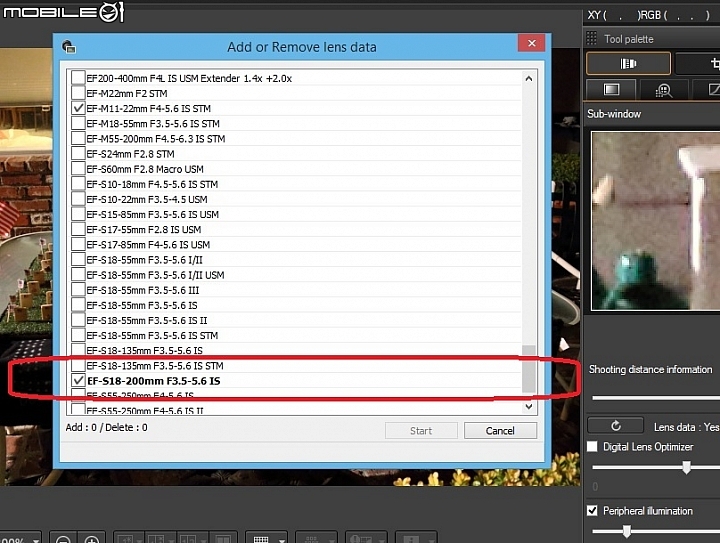Click the Lens data : Yes label
Screen dimensions: 720x543
(x=686, y=427)
